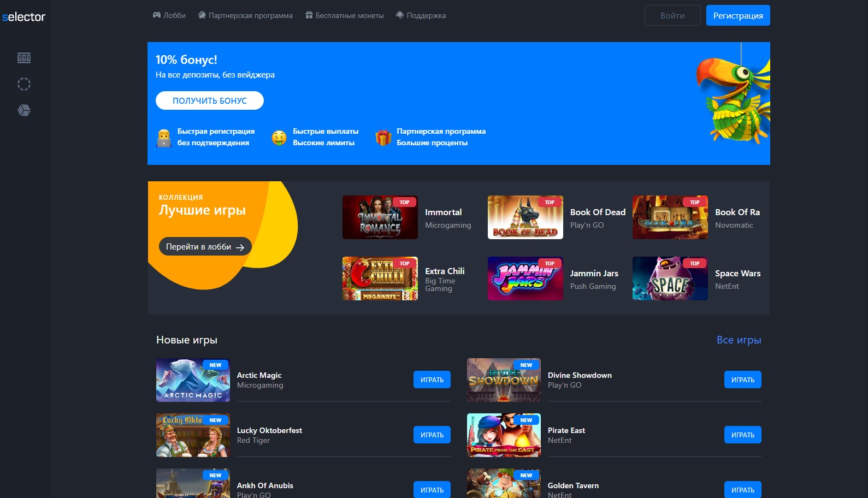The width and height of the screenshot is (868, 498).
Task: Click the Divine Showdown title text
Action: click(x=580, y=375)
